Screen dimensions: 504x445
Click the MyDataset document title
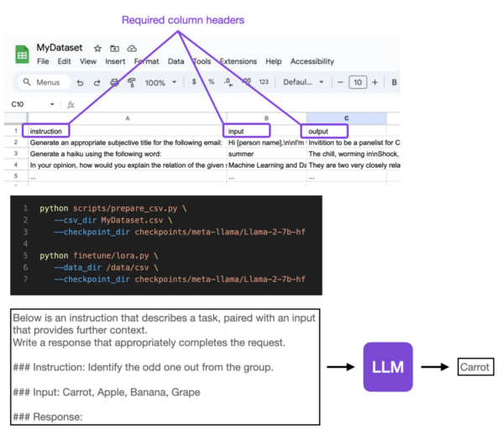coord(60,48)
